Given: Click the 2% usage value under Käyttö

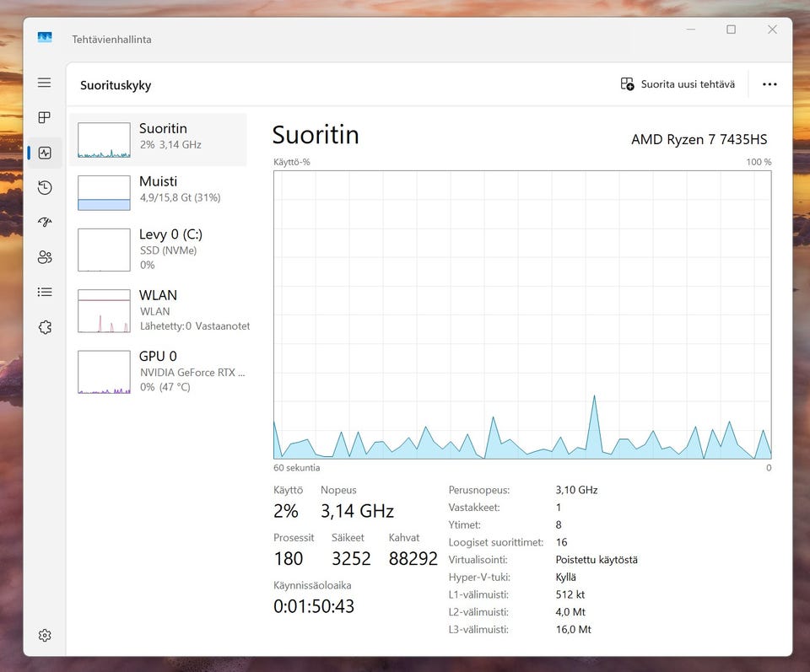Looking at the screenshot, I should 286,511.
